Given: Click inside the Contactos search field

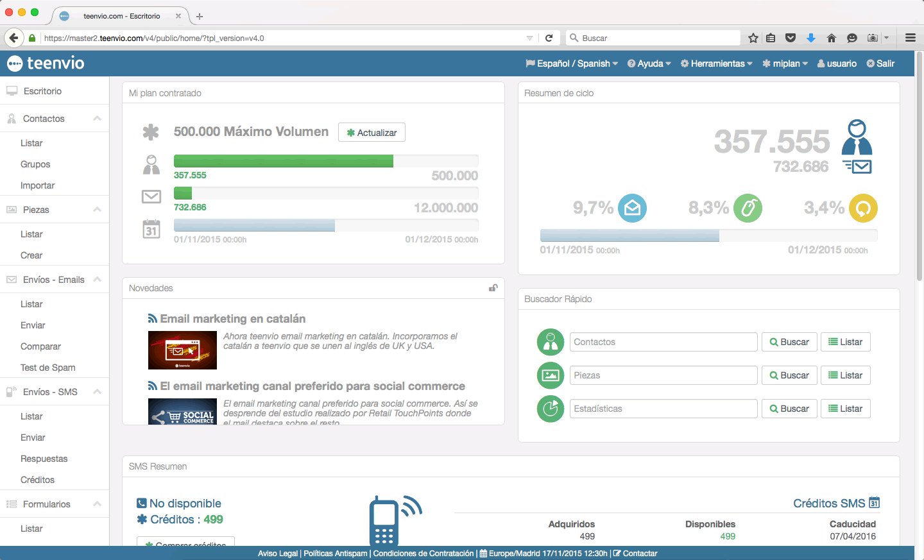Looking at the screenshot, I should click(x=663, y=342).
